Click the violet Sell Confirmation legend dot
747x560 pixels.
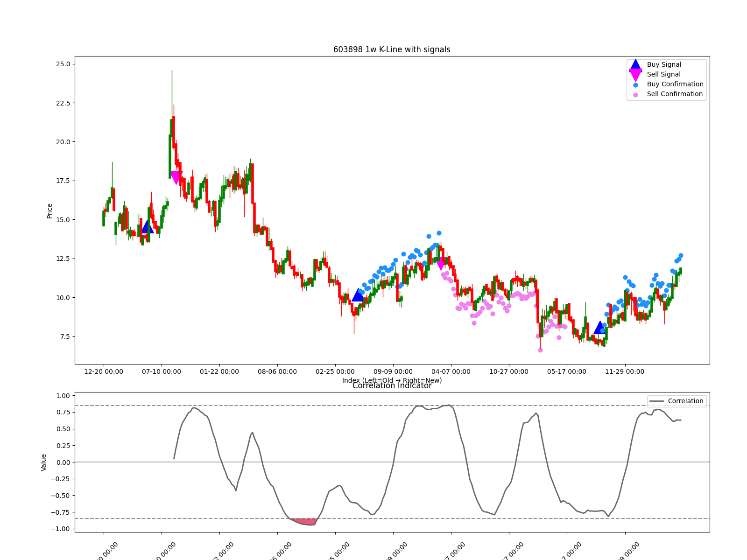point(635,95)
